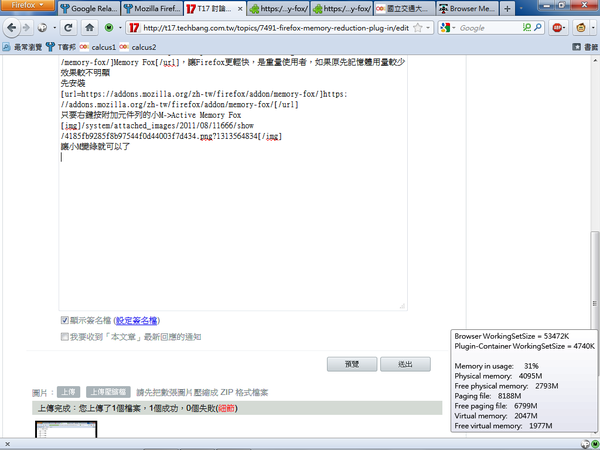Click green M icon in add-on bar
600x450 pixels.
tap(595, 444)
